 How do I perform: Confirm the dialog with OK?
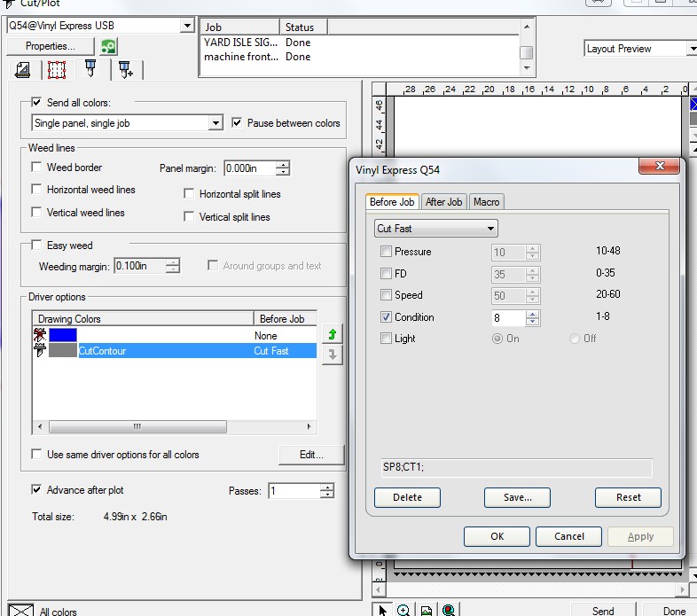coord(497,536)
